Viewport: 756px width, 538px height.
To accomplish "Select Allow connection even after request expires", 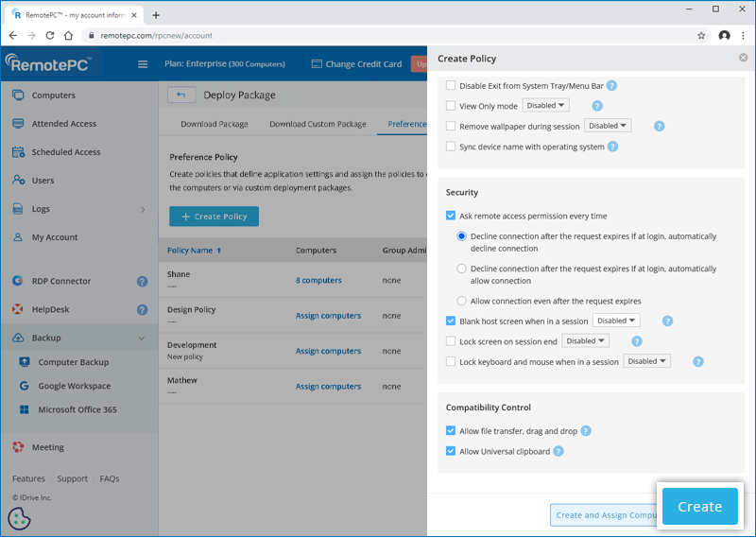I will tap(461, 301).
